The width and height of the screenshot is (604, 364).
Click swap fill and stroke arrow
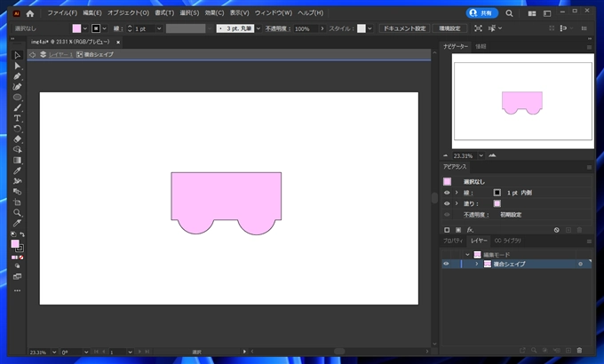(22, 234)
